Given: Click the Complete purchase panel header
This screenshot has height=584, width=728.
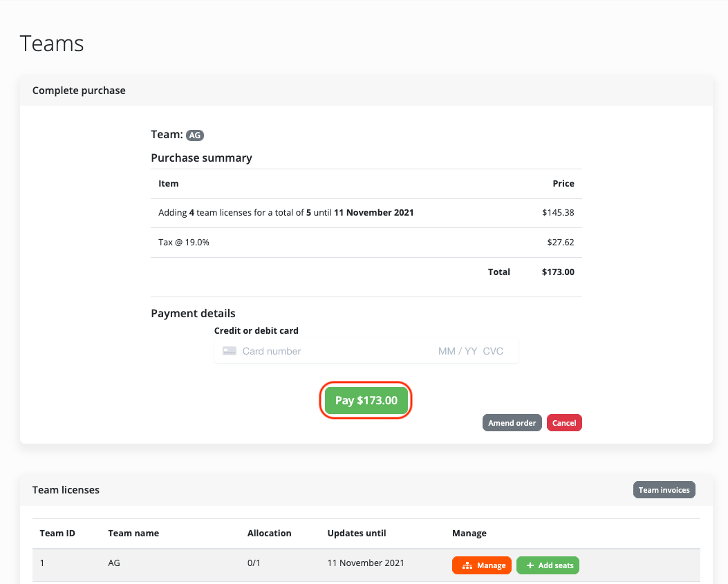Looking at the screenshot, I should [x=79, y=91].
